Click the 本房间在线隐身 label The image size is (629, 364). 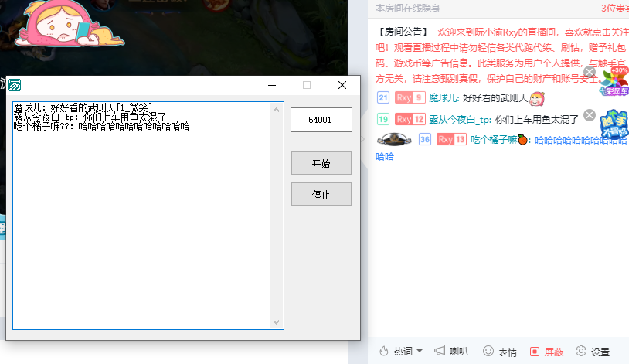tap(407, 9)
